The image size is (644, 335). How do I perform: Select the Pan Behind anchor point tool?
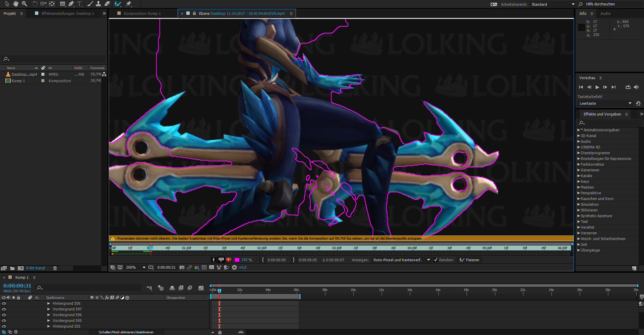52,4
